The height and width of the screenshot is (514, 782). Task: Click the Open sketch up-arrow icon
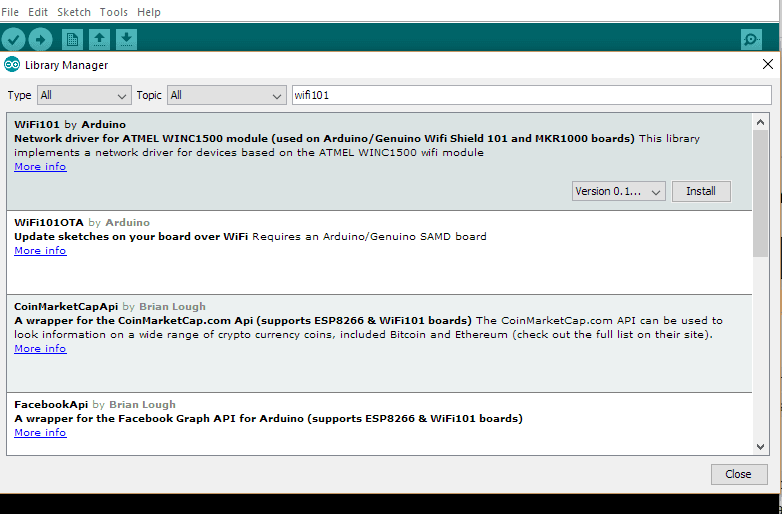[99, 39]
